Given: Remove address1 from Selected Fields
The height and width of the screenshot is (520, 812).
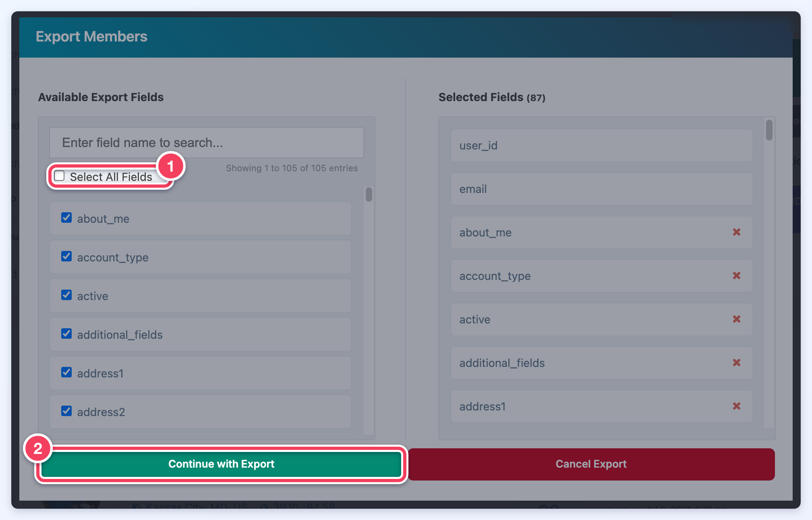Looking at the screenshot, I should [x=736, y=406].
